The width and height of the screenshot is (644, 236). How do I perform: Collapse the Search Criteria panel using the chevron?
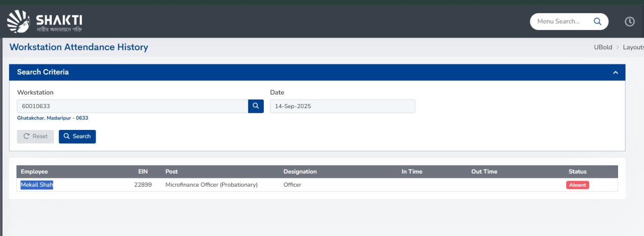[616, 73]
